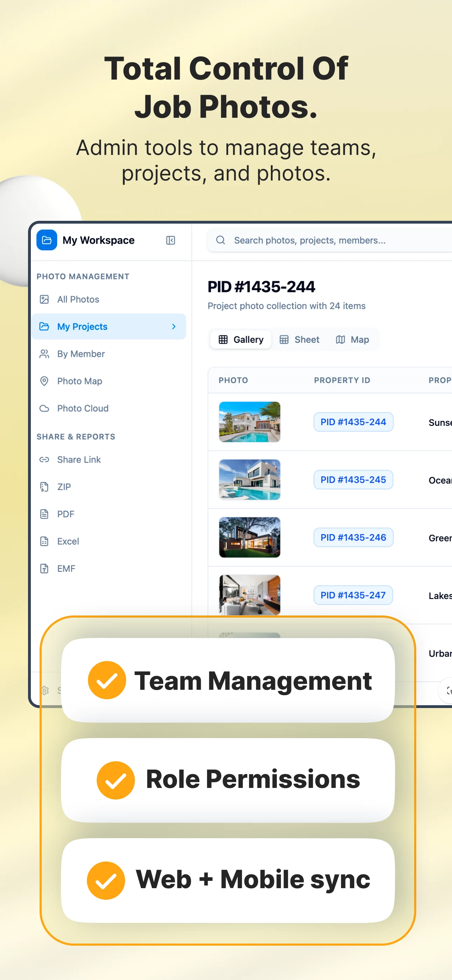Screen dimensions: 452x980
Task: Click the Excel label text
Action: point(68,542)
